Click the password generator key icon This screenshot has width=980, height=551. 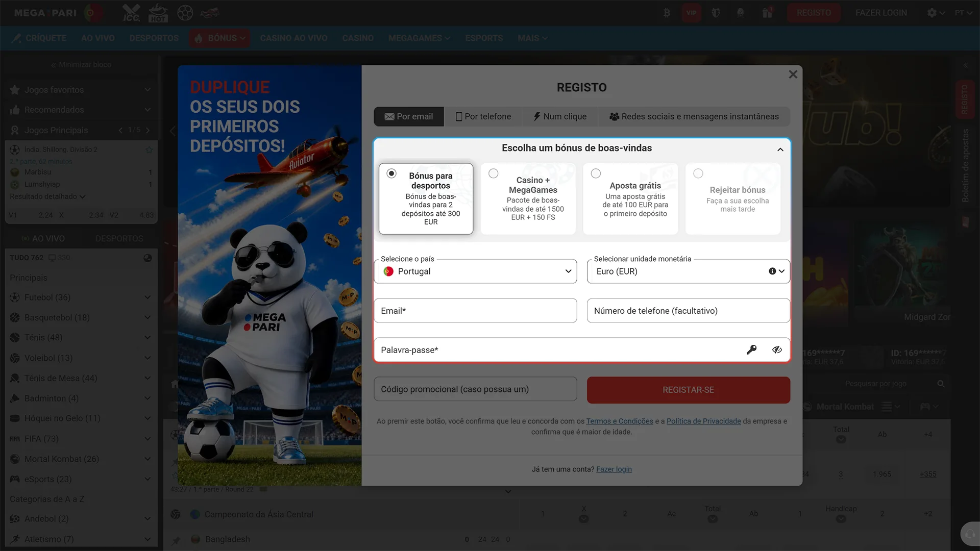751,350
